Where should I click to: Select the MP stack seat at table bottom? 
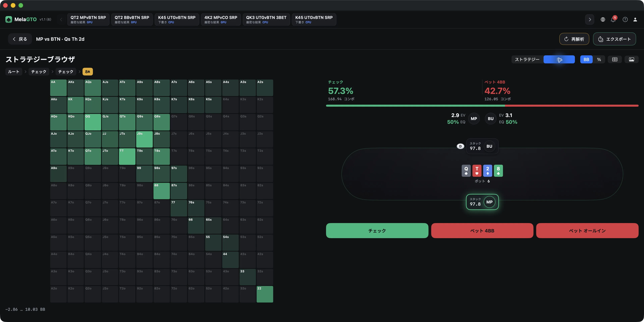[482, 202]
